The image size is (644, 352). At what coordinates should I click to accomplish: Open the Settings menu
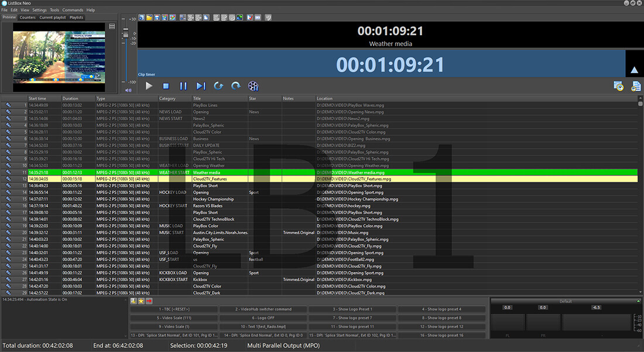[39, 10]
